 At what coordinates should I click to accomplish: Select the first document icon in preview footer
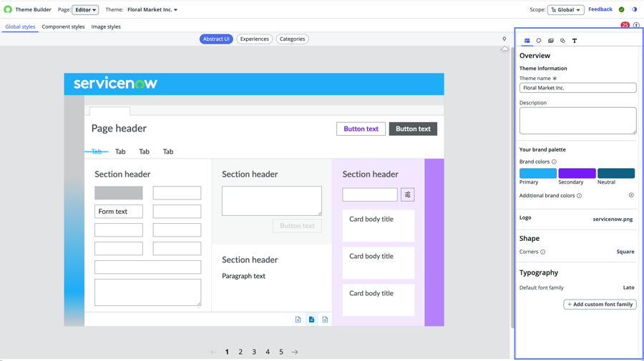298,320
